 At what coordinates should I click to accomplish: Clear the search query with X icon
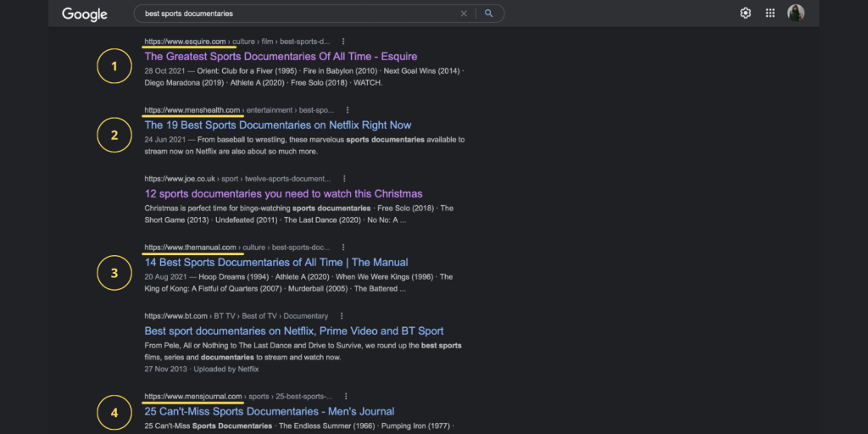[x=464, y=14]
